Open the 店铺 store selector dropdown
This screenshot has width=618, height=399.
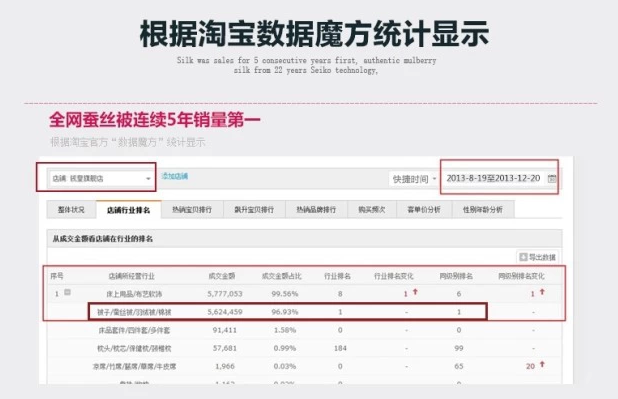point(100,179)
